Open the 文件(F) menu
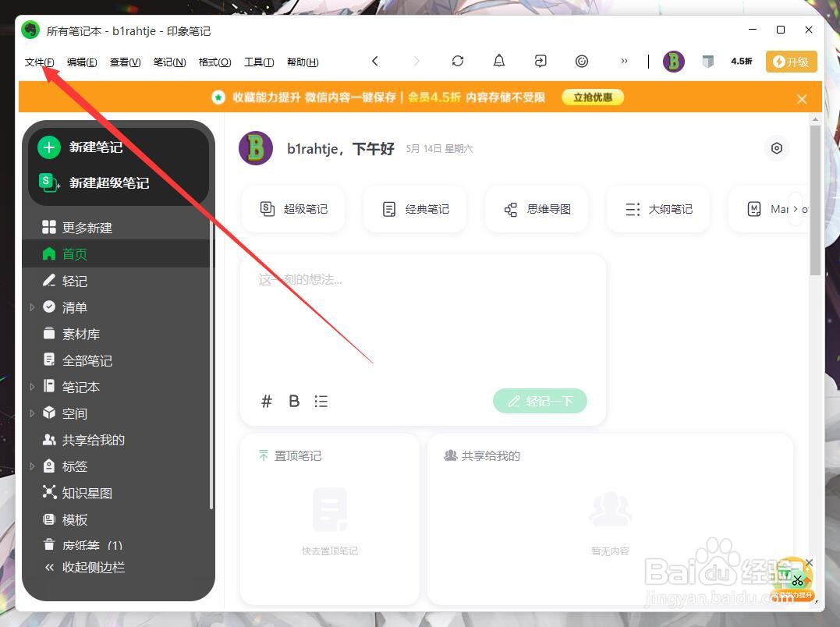This screenshot has height=627, width=840. 39,62
